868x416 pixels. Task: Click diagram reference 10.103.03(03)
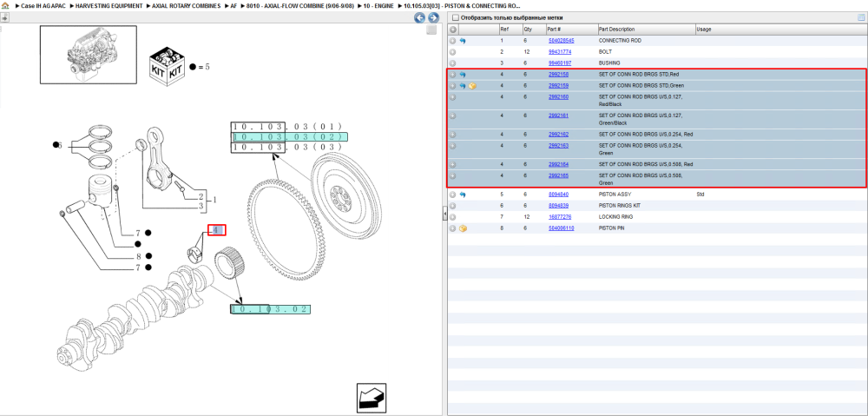coord(289,148)
